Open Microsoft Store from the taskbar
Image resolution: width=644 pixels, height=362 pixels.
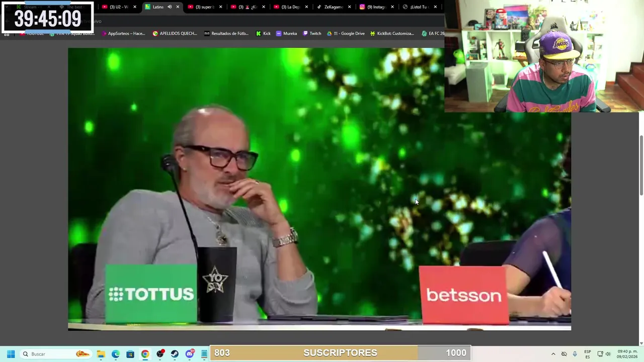coord(130,354)
